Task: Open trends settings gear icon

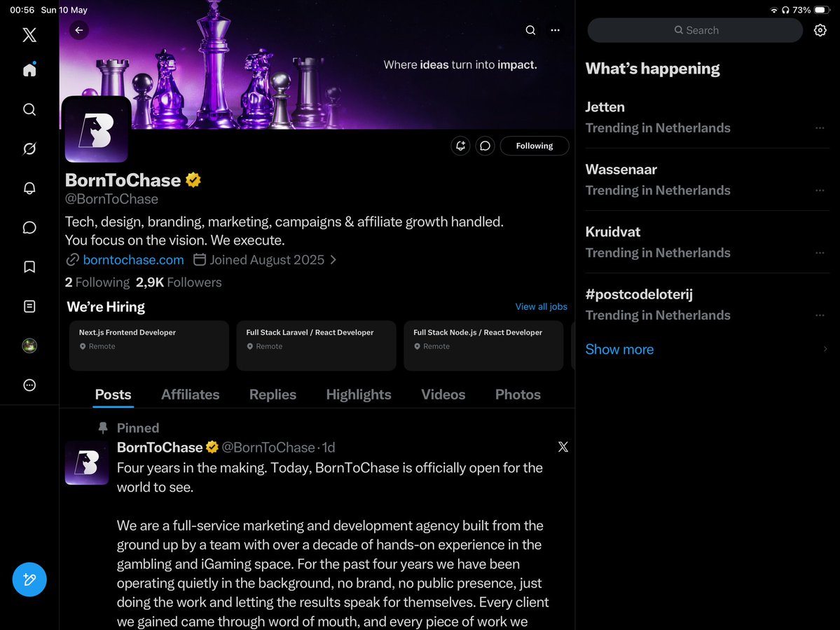Action: point(820,30)
